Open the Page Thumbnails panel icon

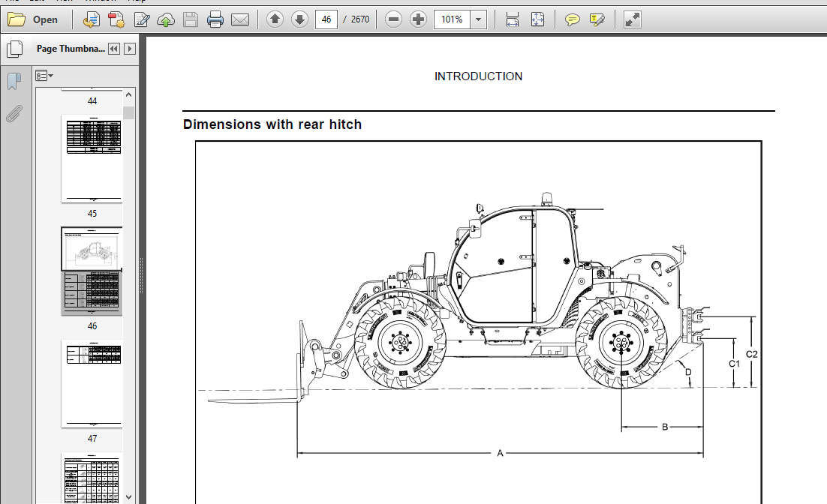pyautogui.click(x=15, y=49)
